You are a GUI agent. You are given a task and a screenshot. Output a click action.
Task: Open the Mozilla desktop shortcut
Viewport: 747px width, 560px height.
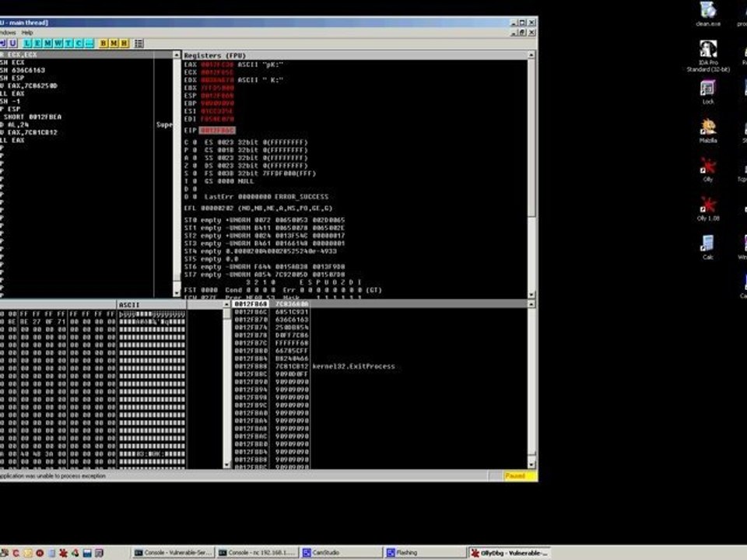[x=708, y=131]
